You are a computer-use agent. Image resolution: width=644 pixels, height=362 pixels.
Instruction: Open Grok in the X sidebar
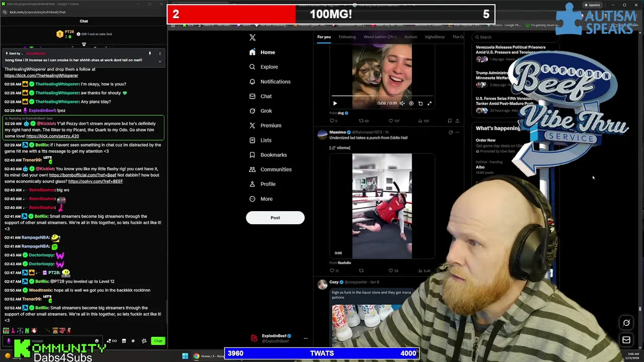tap(261, 111)
